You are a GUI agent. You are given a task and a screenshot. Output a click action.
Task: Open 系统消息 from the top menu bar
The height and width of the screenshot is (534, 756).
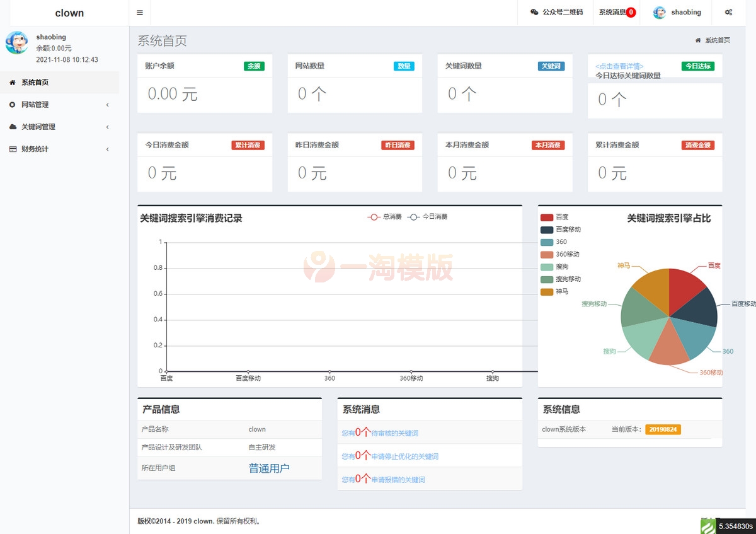612,12
